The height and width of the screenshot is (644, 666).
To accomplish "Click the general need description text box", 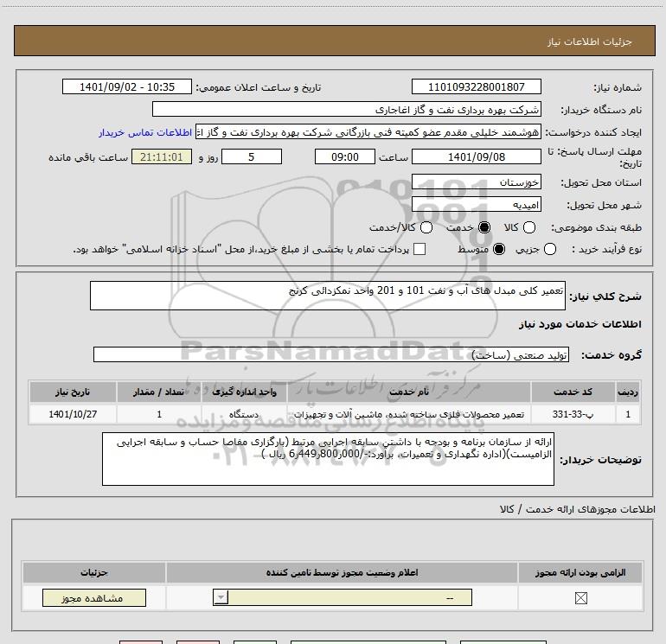I will [328, 296].
